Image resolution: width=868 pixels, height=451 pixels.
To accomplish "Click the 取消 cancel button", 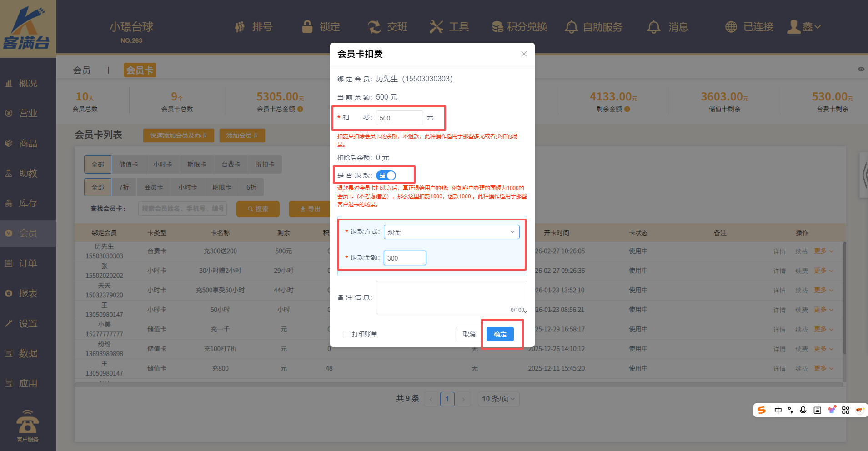I will (469, 334).
